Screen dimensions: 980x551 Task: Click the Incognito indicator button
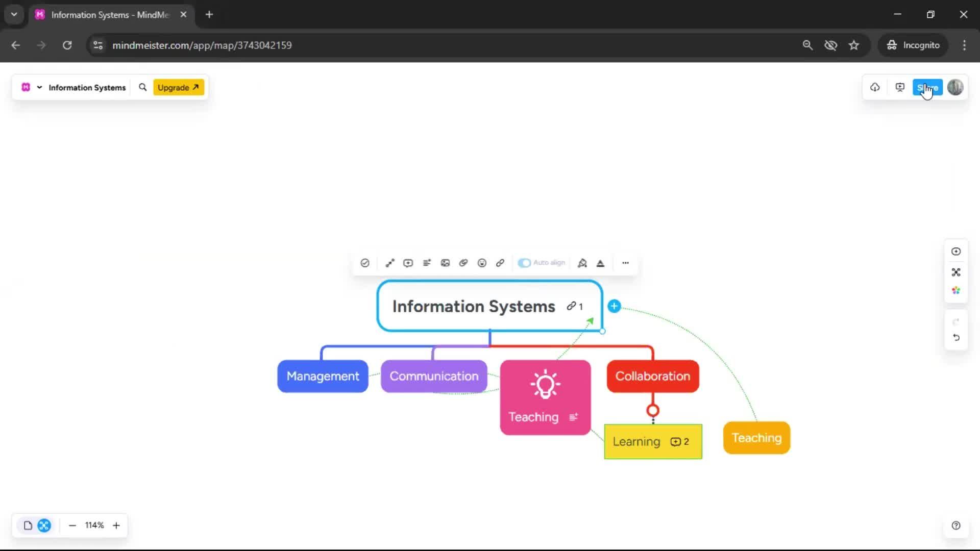coord(913,45)
